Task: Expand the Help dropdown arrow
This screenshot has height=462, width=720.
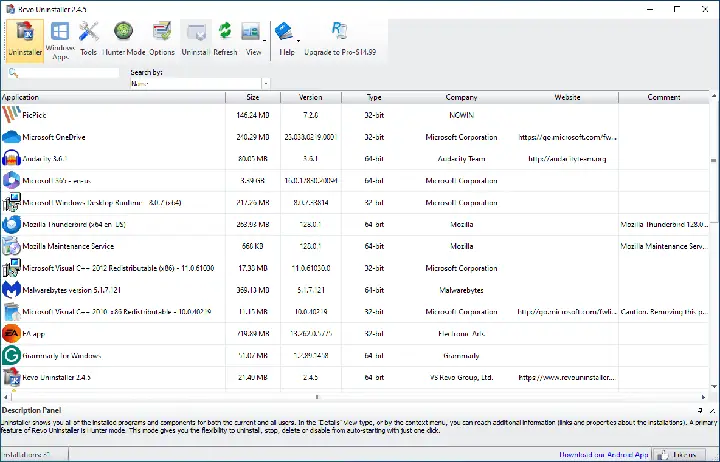Action: coord(298,40)
